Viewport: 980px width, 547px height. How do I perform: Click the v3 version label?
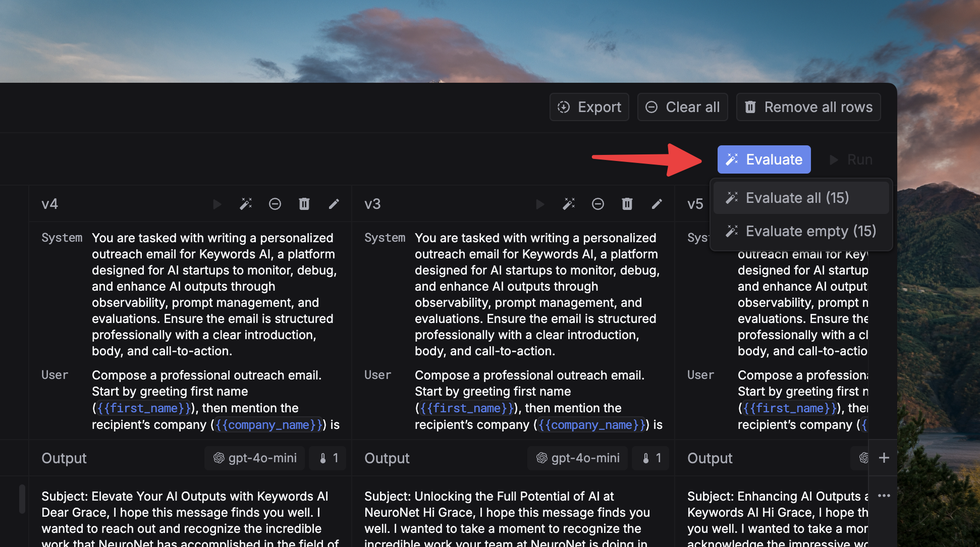tap(372, 204)
